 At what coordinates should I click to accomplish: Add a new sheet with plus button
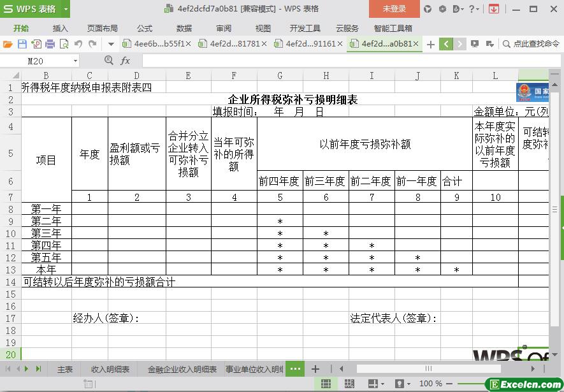tap(315, 369)
